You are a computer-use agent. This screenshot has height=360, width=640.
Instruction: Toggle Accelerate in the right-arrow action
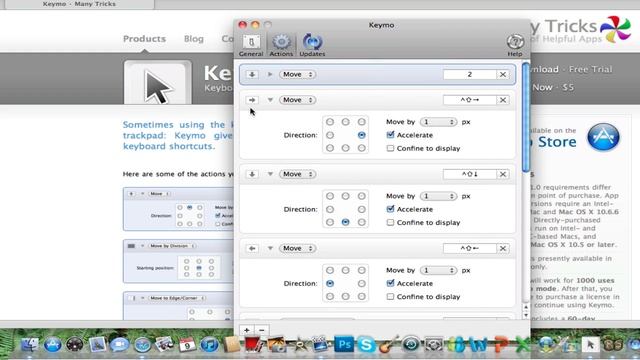[x=390, y=135]
